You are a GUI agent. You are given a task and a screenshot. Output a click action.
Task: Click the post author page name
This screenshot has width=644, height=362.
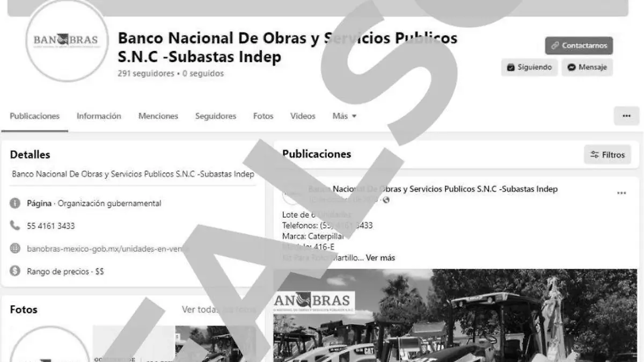[x=433, y=189]
